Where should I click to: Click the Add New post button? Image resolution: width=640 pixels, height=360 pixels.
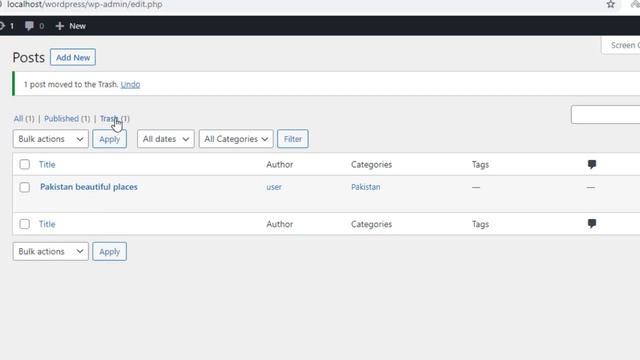coord(73,58)
